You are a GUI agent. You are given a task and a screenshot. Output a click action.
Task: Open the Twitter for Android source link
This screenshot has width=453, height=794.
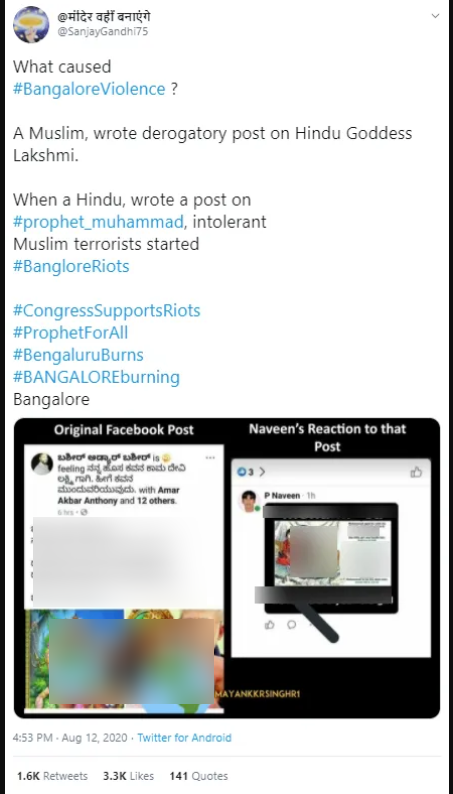[x=184, y=738]
